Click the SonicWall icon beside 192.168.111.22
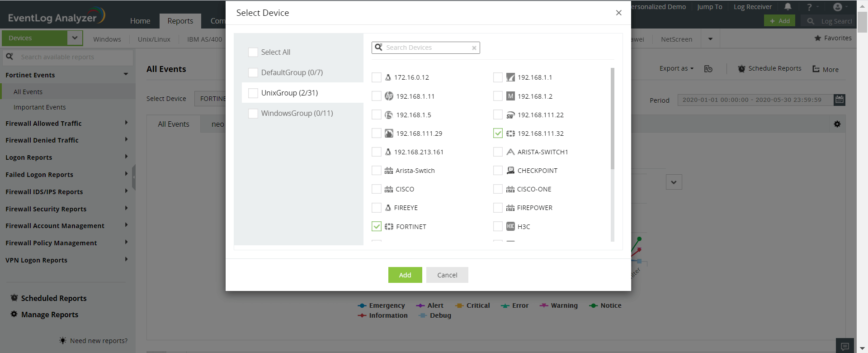This screenshot has height=353, width=868. (510, 115)
